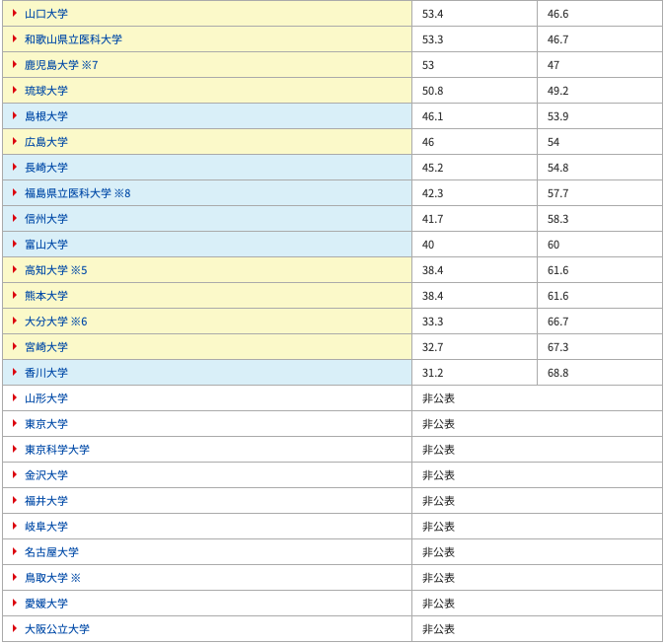The image size is (664, 644).
Task: Select 非公表 in the 東京大学 row
Action: click(x=438, y=424)
